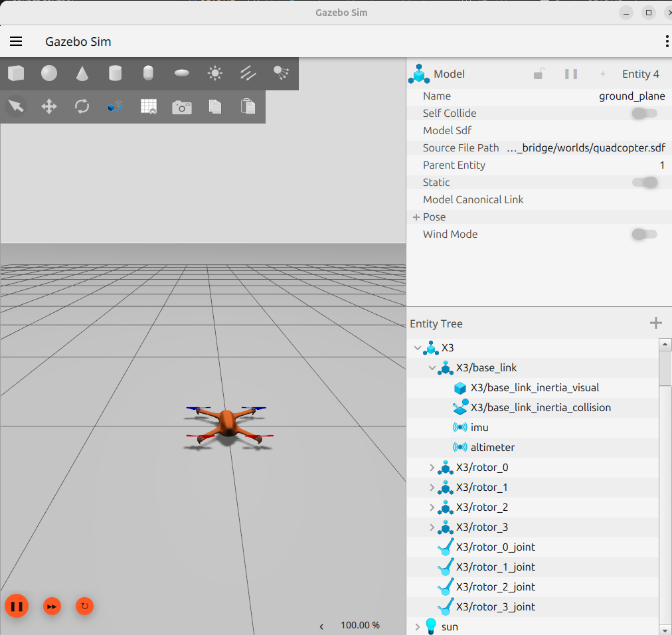Add a directional light
This screenshot has height=635, width=672.
[x=248, y=73]
